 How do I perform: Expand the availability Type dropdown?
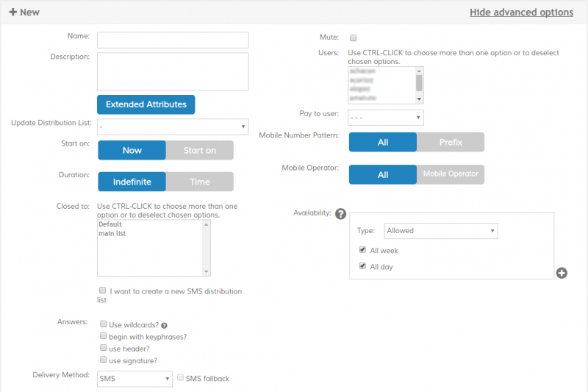(441, 231)
